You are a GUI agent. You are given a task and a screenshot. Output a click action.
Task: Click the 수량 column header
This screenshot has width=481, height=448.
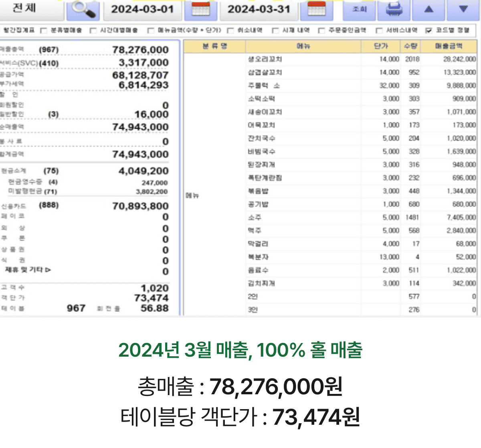tap(410, 46)
